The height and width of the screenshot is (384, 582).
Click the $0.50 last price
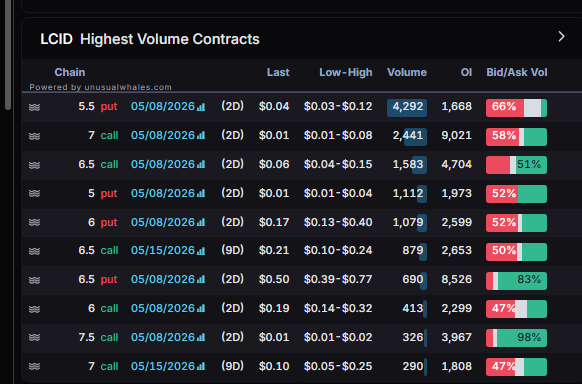(274, 279)
